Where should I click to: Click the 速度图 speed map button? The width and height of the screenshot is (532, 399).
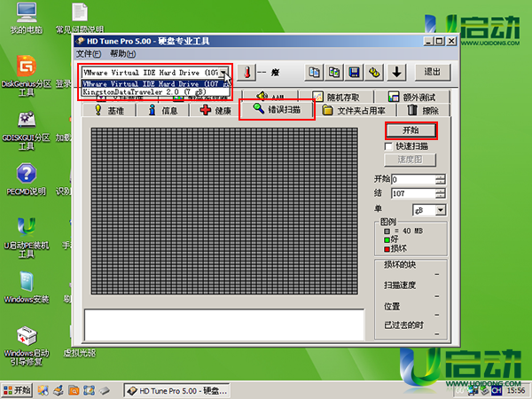click(x=410, y=160)
